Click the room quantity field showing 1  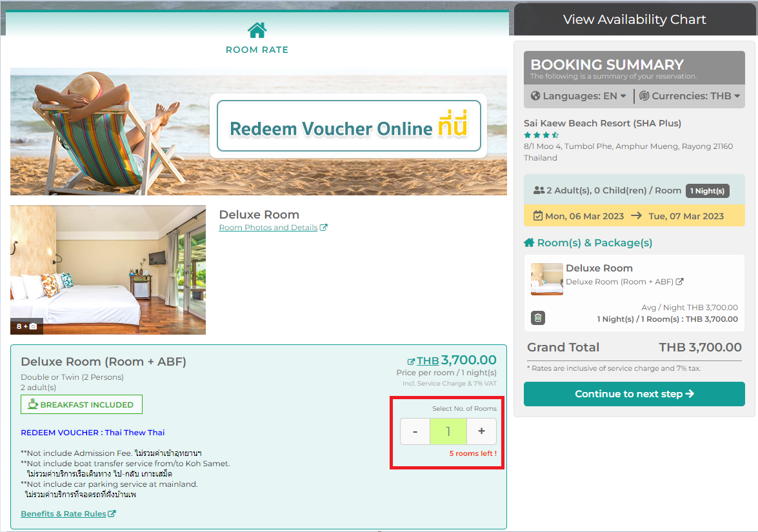click(448, 431)
